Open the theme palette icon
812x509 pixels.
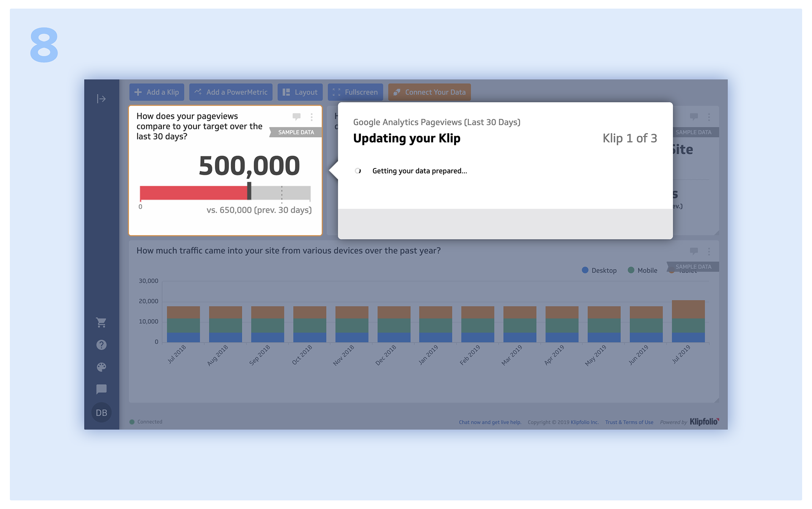tap(101, 367)
